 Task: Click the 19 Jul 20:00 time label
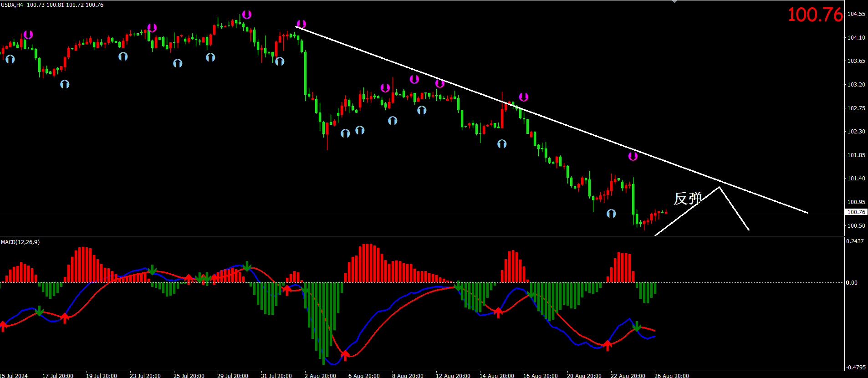tap(102, 376)
